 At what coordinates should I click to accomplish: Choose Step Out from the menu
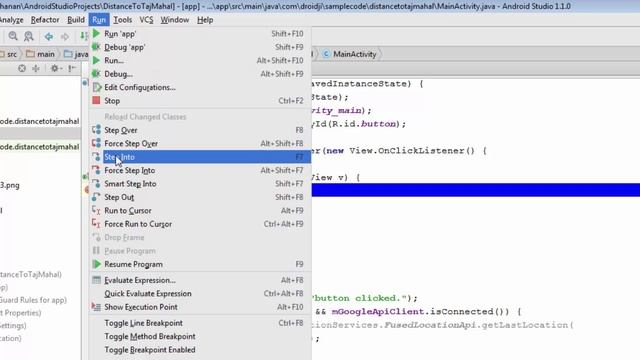200,198
